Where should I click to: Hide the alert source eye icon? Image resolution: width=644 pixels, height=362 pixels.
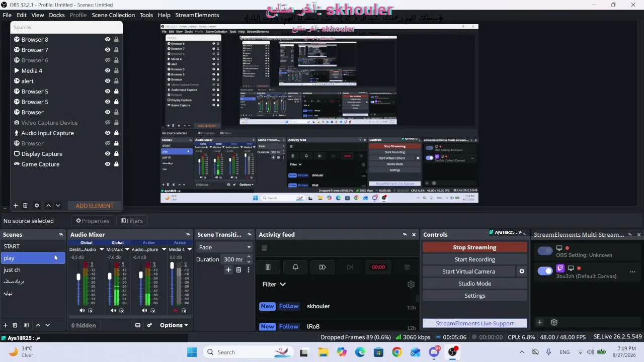(x=107, y=81)
